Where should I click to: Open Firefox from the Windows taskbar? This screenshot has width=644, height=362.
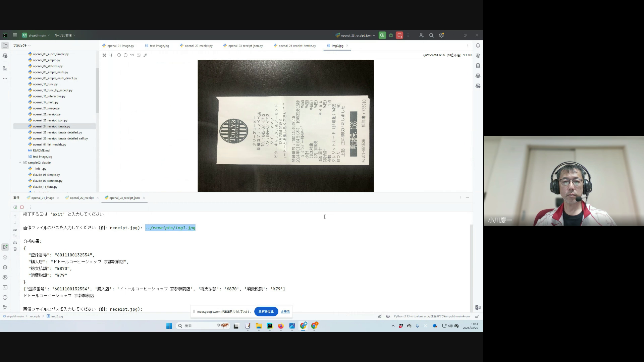pyautogui.click(x=281, y=326)
